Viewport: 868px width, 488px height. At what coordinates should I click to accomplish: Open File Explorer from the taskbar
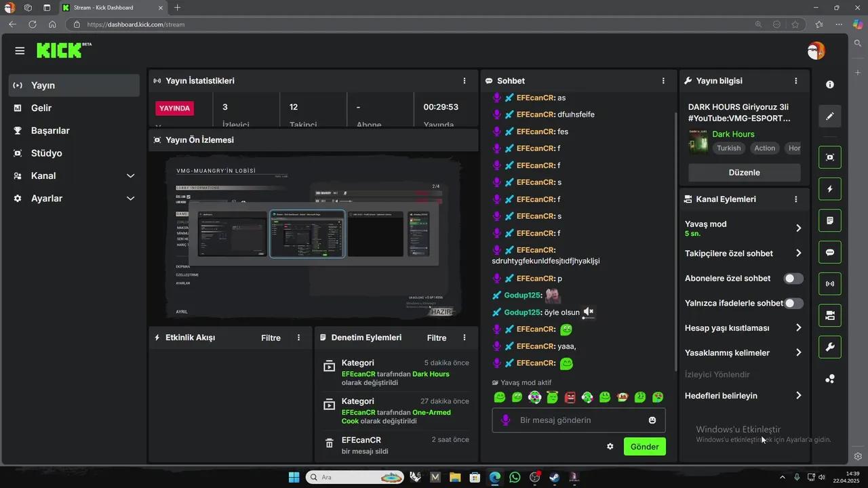tap(455, 477)
